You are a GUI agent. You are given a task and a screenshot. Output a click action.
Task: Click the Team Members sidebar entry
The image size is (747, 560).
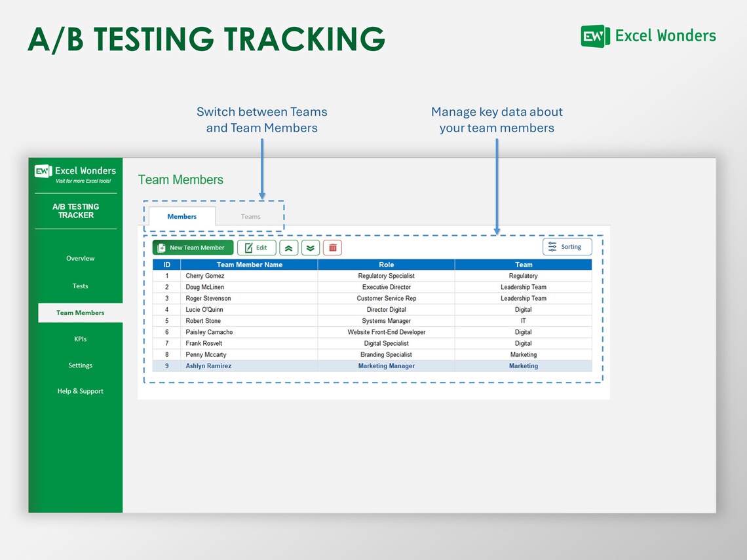click(80, 312)
